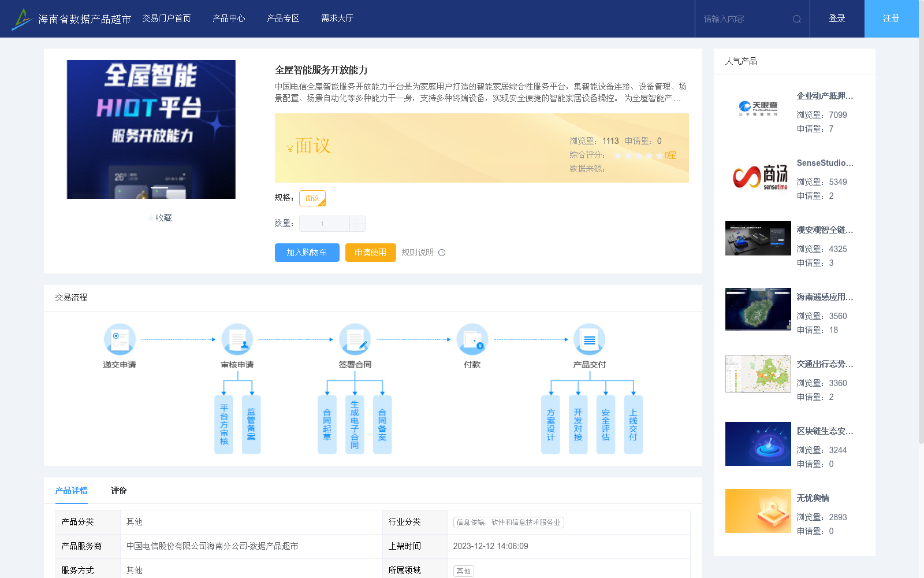Click the 登录 button
The image size is (924, 578).
[837, 18]
